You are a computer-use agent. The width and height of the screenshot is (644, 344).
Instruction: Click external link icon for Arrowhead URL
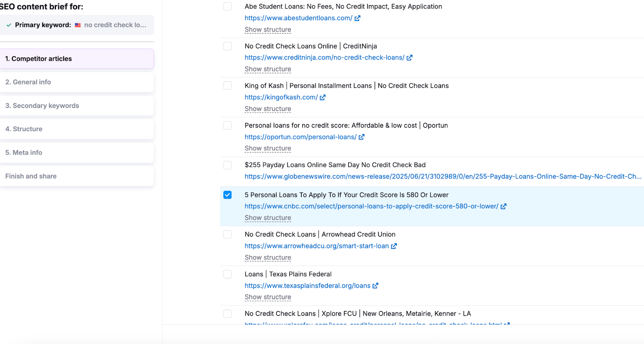pyautogui.click(x=394, y=246)
